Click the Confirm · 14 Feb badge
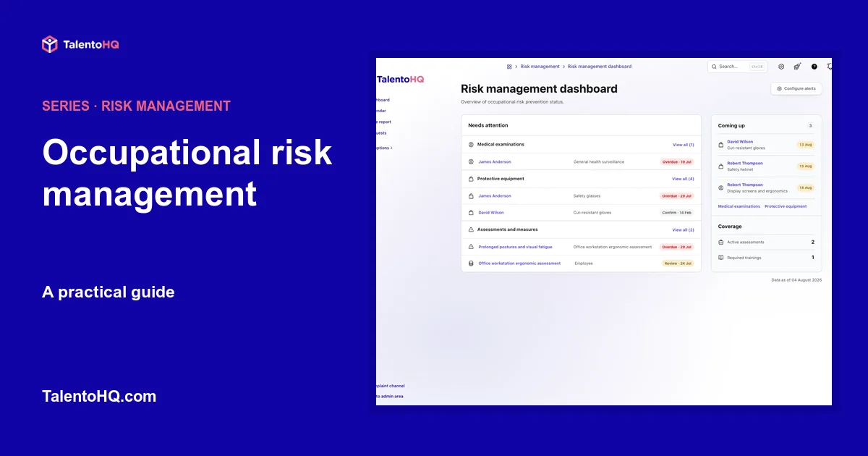 pyautogui.click(x=677, y=213)
